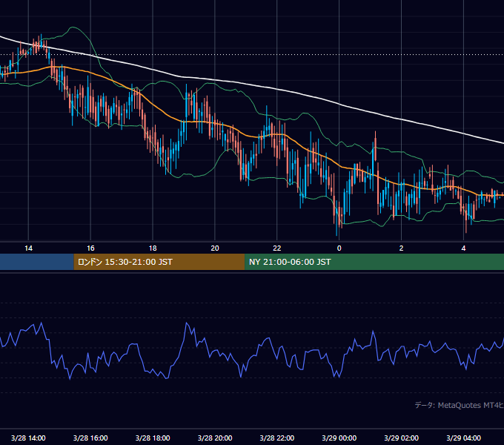This screenshot has width=504, height=445.
Task: Click the 3/28 18:00 date label
Action: pos(153,438)
